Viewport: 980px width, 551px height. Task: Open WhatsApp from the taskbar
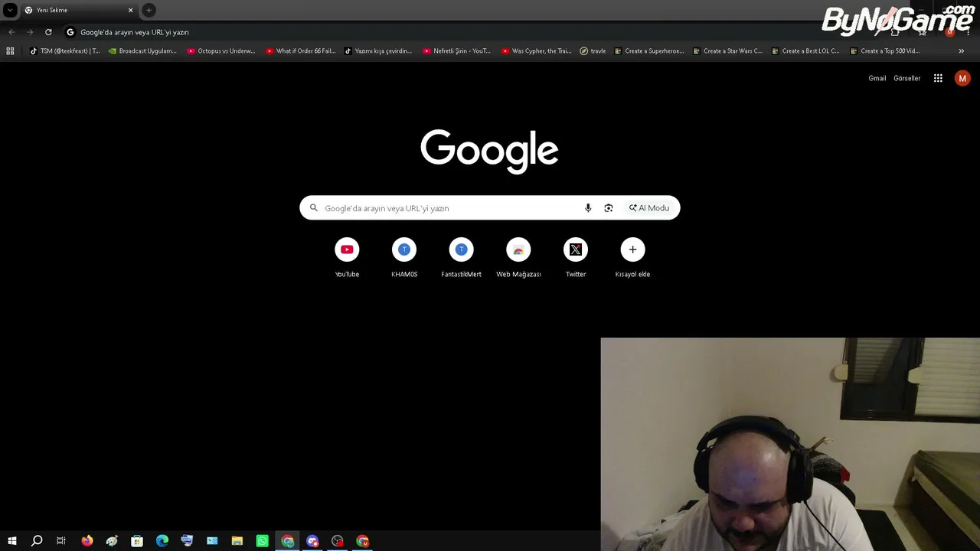263,541
